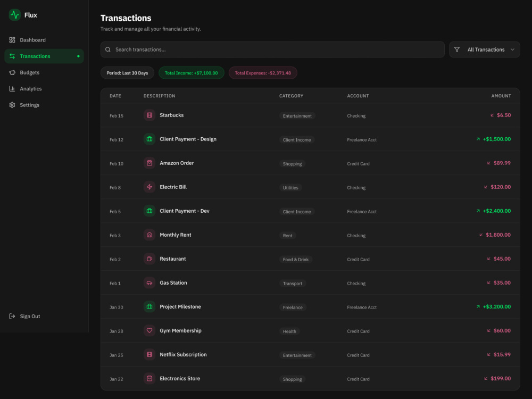
Task: Go to Dashboard in the sidebar
Action: pyautogui.click(x=44, y=40)
